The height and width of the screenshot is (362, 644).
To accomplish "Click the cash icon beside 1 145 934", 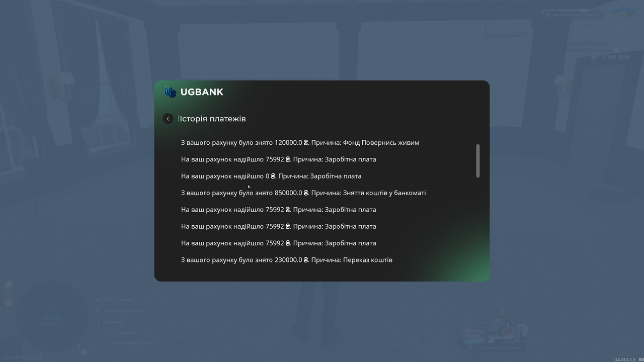I will tap(595, 57).
